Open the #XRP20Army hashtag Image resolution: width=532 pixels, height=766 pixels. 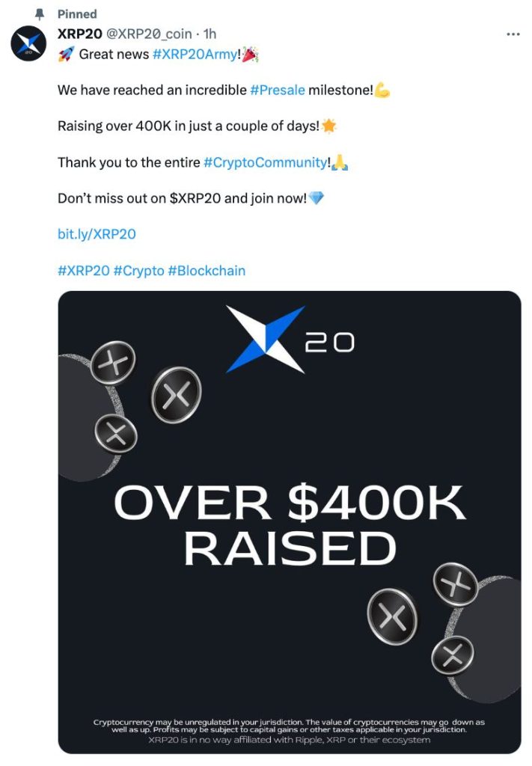[194, 54]
